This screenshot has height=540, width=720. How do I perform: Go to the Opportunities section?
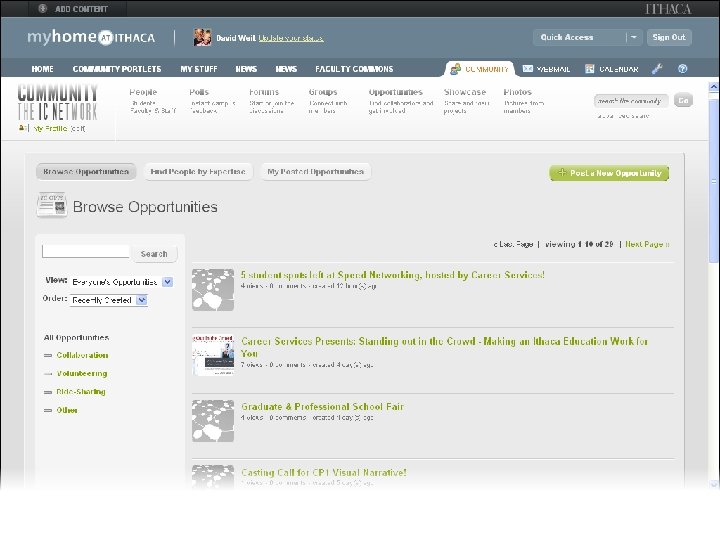pyautogui.click(x=395, y=92)
